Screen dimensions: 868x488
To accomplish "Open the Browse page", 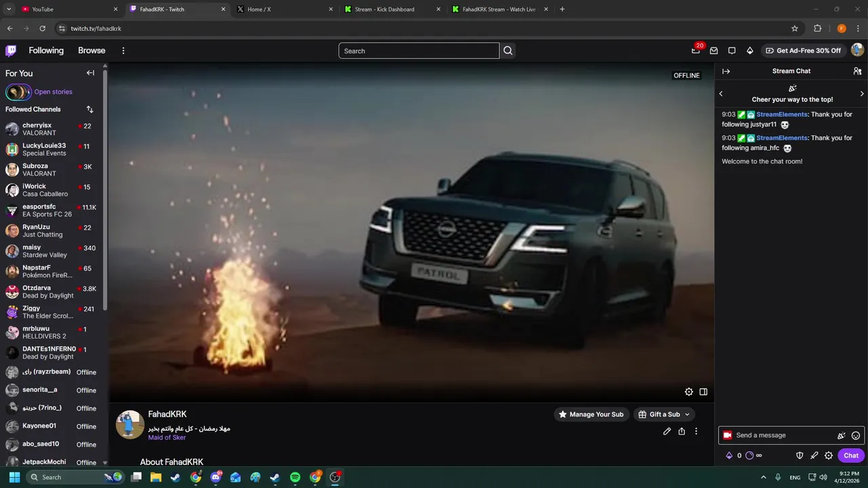I will (92, 51).
